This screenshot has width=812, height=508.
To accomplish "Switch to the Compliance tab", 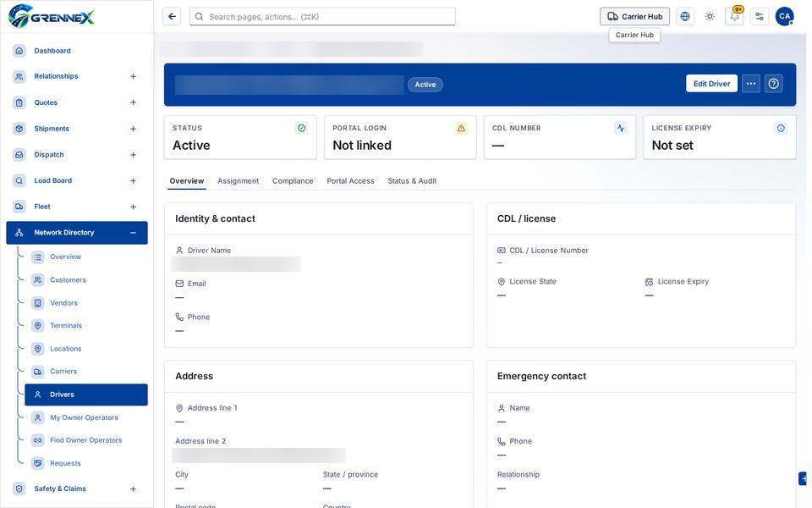I will pyautogui.click(x=293, y=181).
